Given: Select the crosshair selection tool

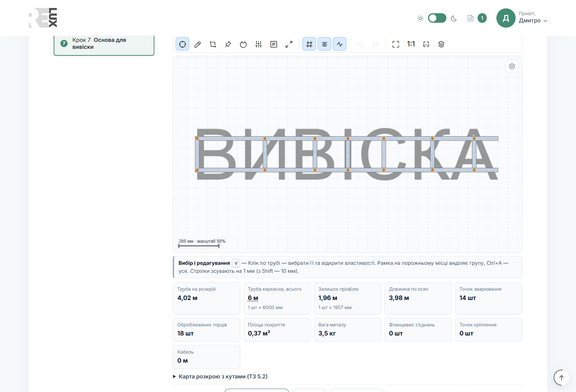Looking at the screenshot, I should pos(182,44).
